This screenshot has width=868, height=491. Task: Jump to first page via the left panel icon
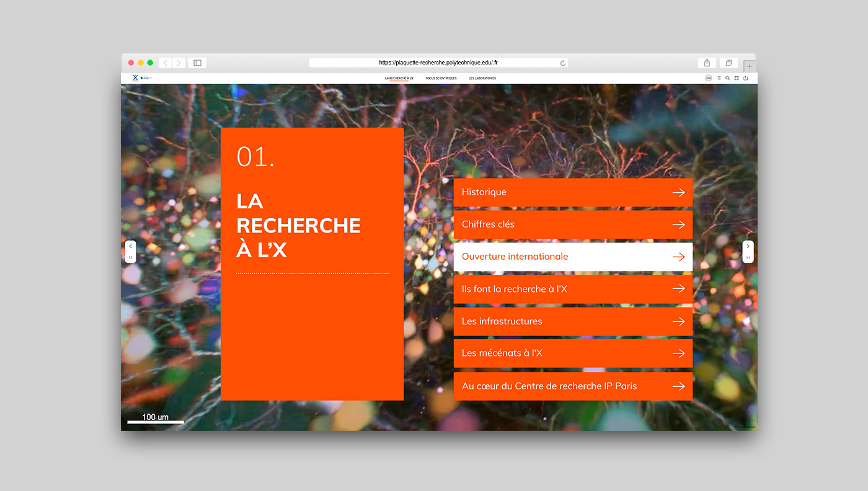(x=130, y=257)
